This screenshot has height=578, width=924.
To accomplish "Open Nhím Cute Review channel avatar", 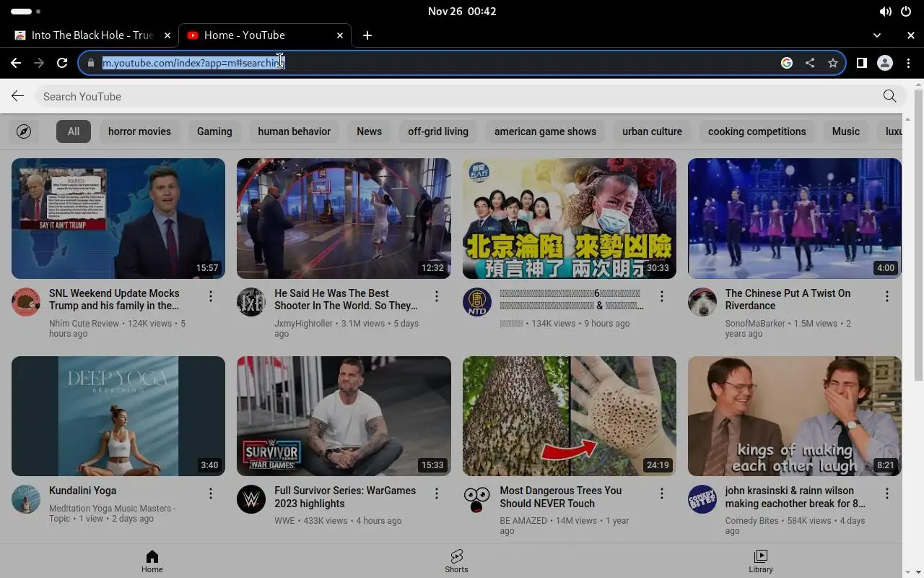I will (26, 302).
